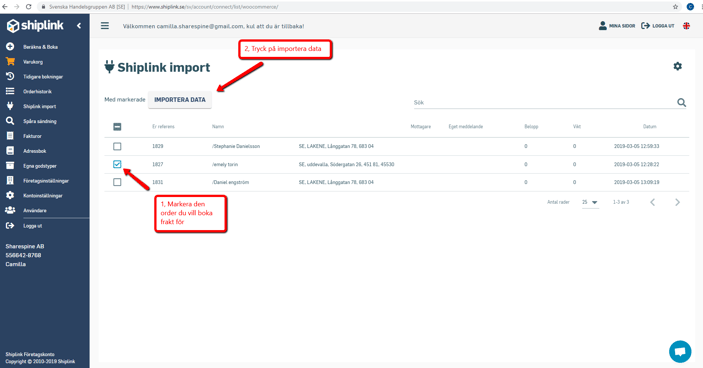Image resolution: width=703 pixels, height=368 pixels.
Task: Check the box for order 1831
Action: click(117, 182)
